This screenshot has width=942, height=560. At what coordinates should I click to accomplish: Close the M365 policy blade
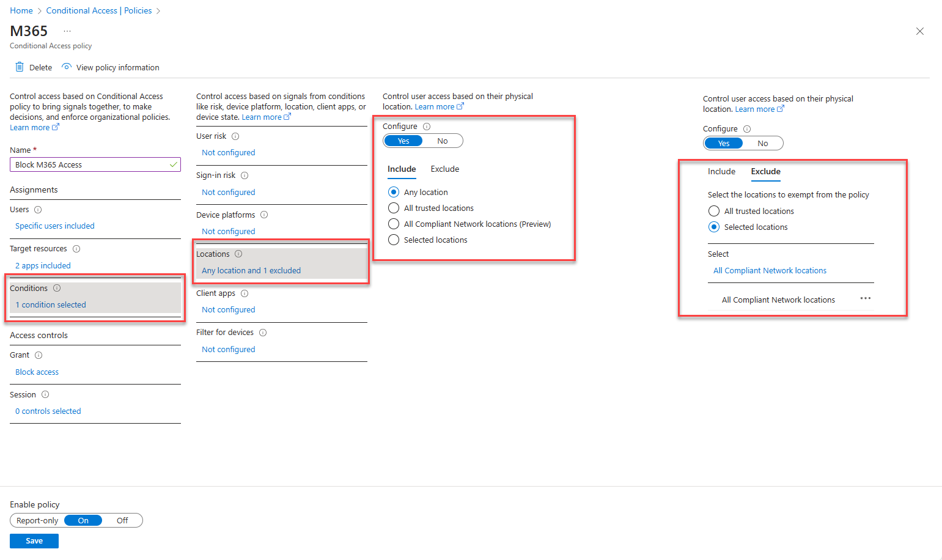[x=920, y=31]
